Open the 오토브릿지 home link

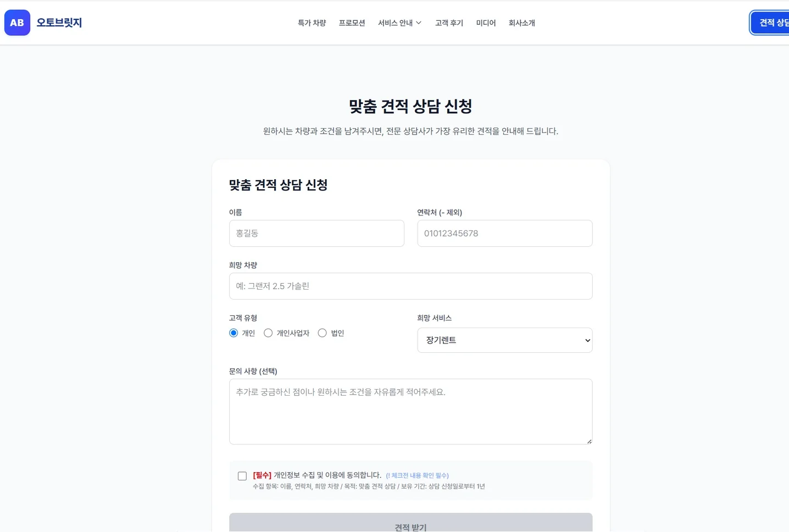point(59,23)
